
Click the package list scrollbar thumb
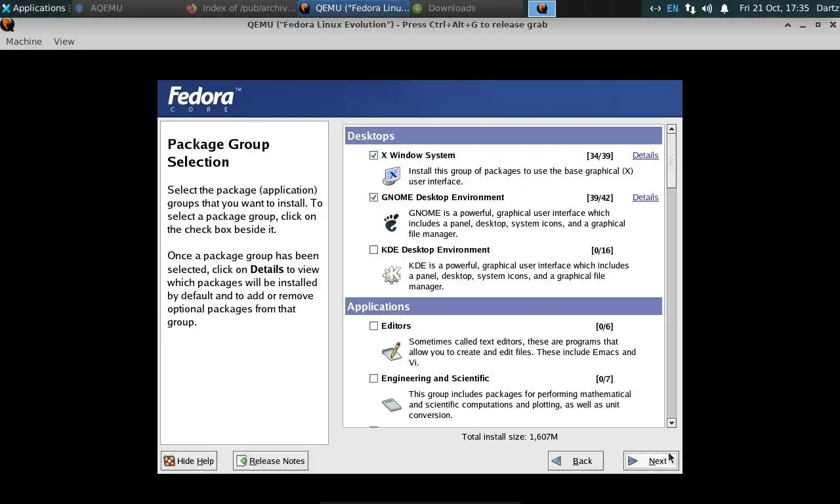[x=671, y=161]
